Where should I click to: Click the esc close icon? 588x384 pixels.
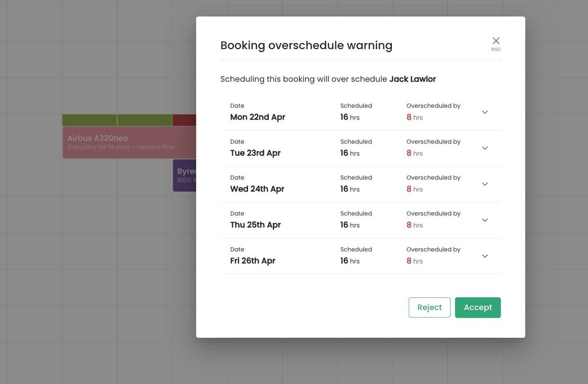coord(496,44)
